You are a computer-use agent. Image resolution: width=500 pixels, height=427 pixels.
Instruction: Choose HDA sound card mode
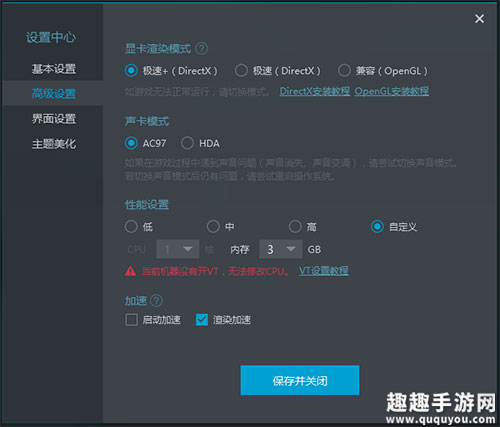click(x=187, y=143)
